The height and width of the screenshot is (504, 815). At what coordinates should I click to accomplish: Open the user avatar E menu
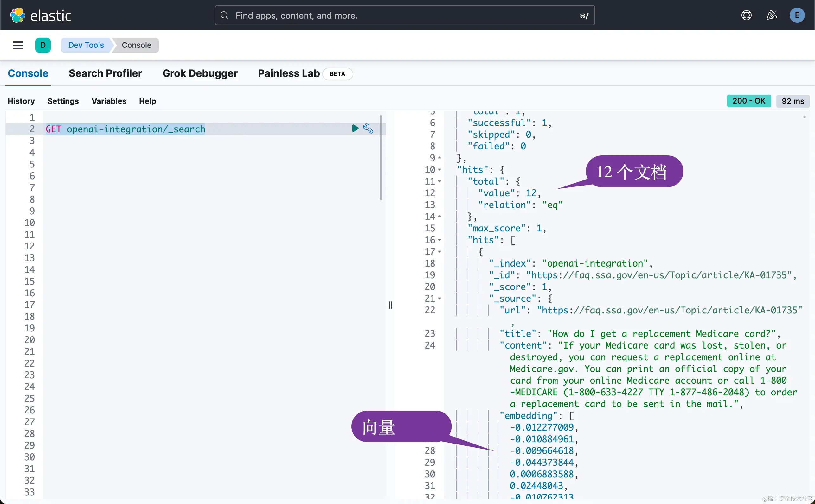(797, 15)
